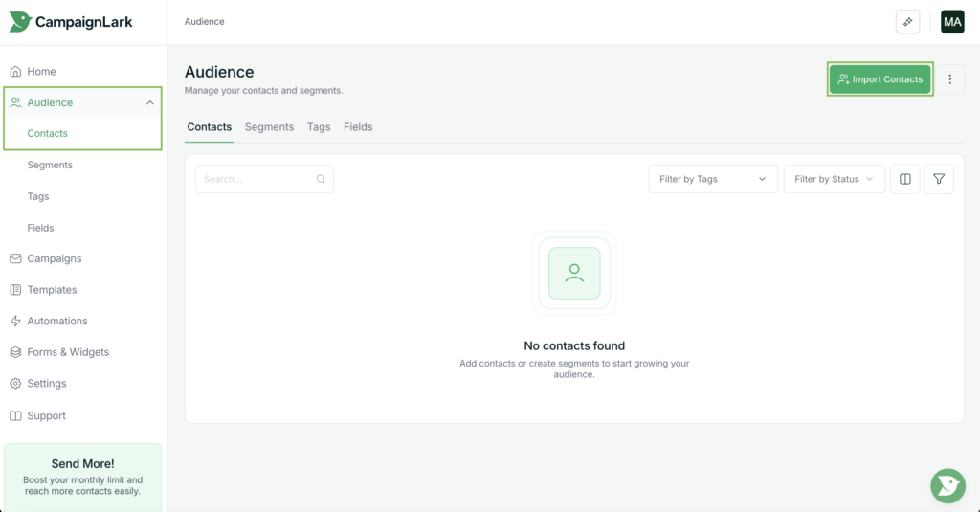This screenshot has width=980, height=512.
Task: Click the CampaignLark bird logo
Action: coord(21,21)
